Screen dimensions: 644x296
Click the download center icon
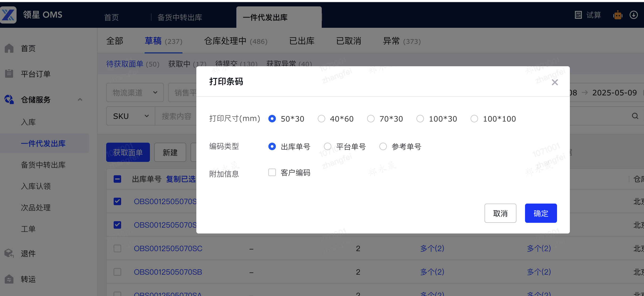click(634, 15)
